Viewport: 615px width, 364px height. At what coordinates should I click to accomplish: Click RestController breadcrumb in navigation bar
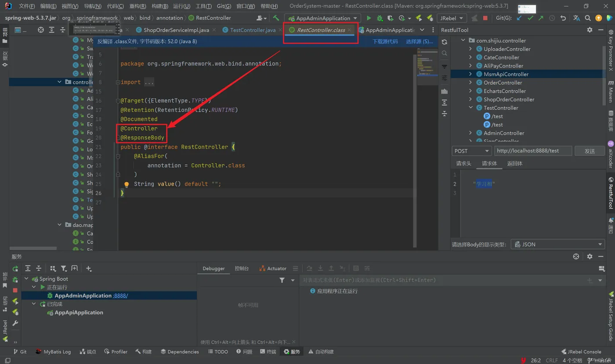[x=210, y=18]
